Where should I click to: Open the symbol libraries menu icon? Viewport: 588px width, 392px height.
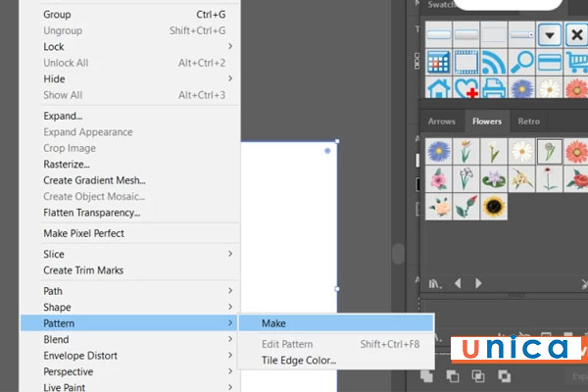click(x=434, y=283)
